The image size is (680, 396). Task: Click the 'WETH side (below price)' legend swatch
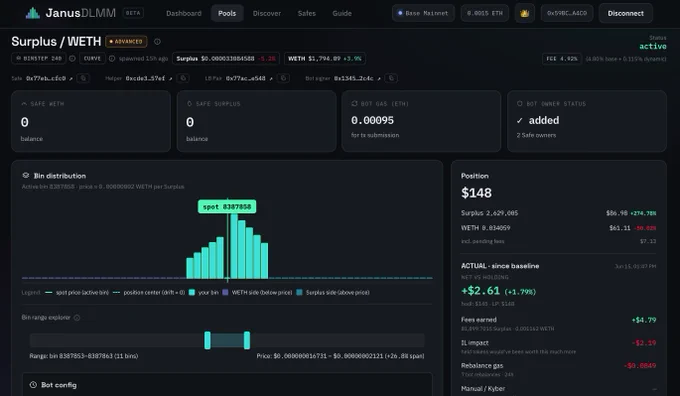pyautogui.click(x=225, y=292)
